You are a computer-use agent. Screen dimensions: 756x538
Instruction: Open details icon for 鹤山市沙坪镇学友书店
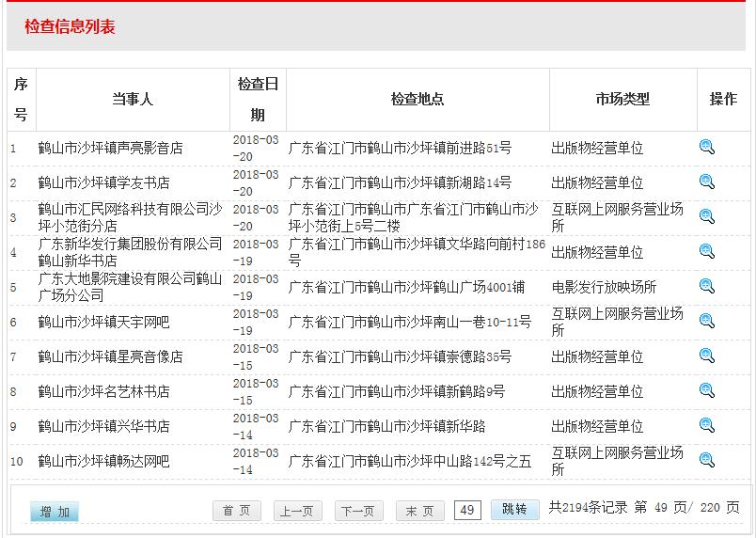coord(707,182)
